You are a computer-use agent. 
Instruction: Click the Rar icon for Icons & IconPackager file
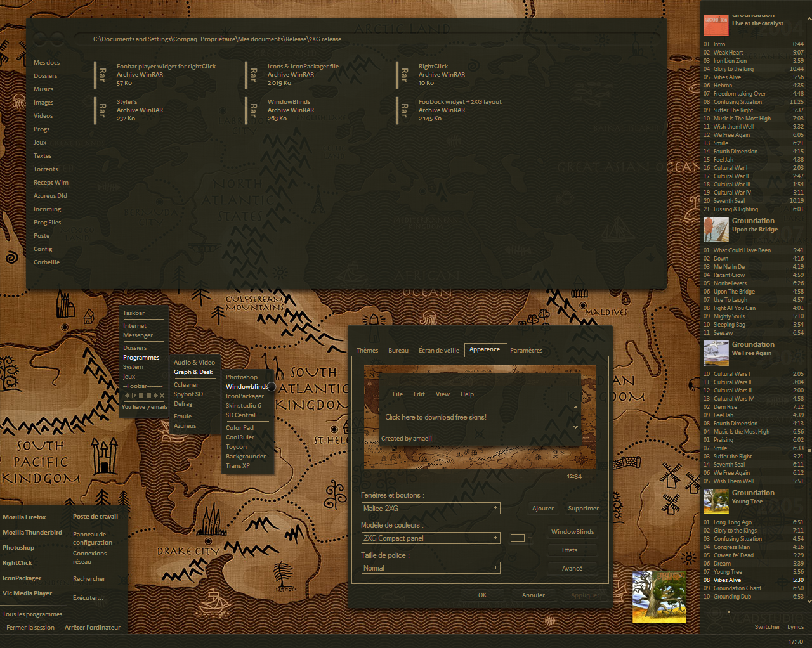[252, 75]
